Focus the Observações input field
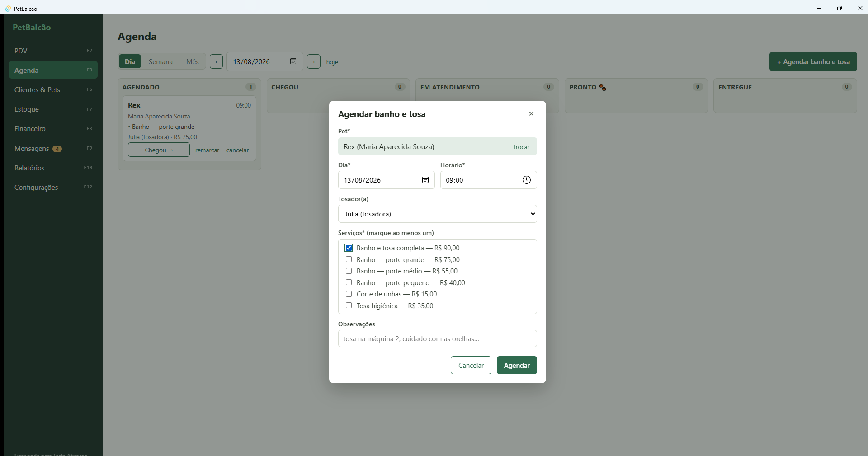The image size is (868, 456). click(x=437, y=338)
